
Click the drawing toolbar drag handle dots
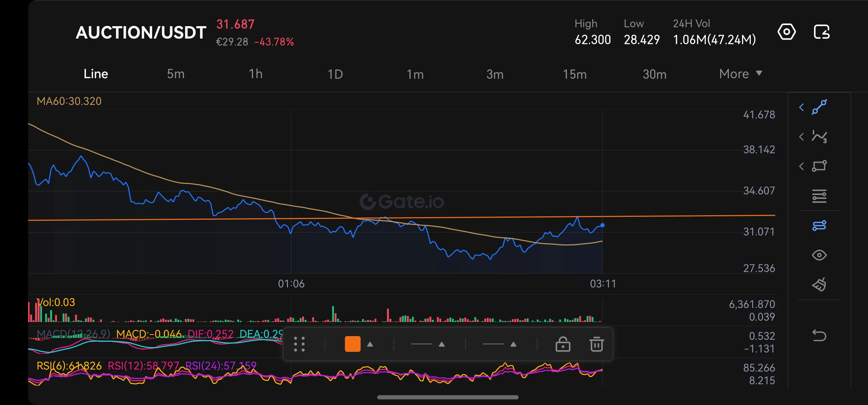[299, 344]
